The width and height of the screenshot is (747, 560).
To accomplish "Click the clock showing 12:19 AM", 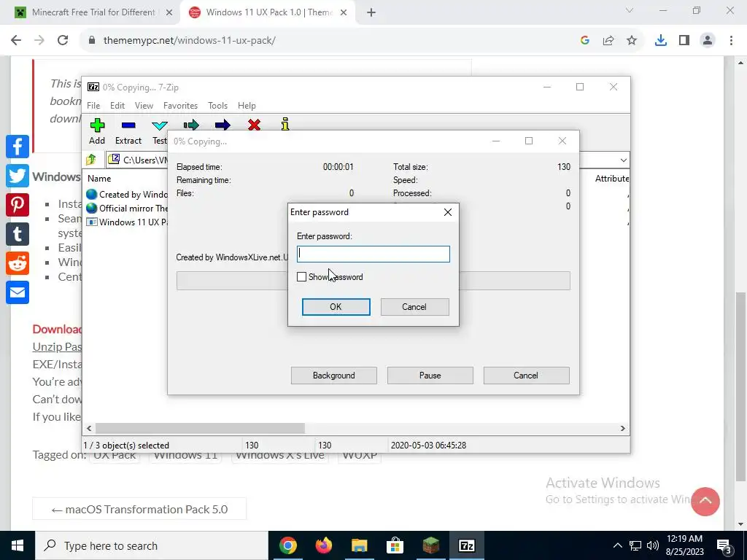I will click(x=684, y=539).
